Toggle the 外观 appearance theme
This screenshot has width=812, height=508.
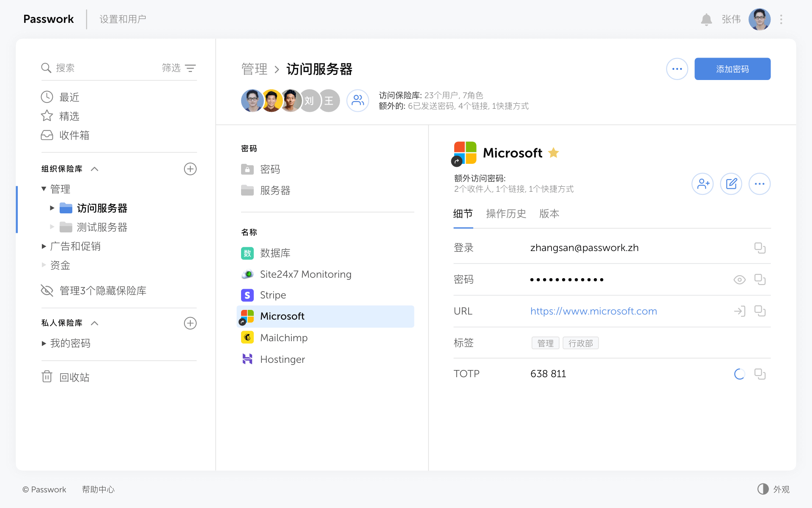(773, 489)
